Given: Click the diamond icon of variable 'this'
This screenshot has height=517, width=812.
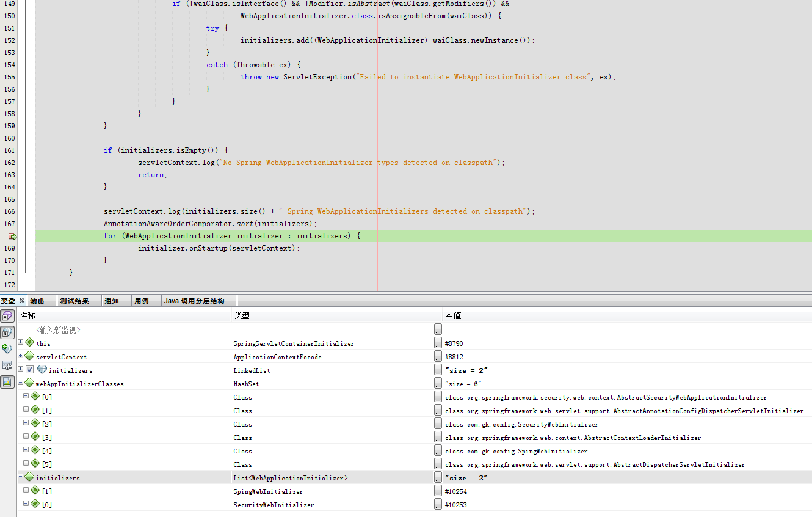Looking at the screenshot, I should [29, 343].
